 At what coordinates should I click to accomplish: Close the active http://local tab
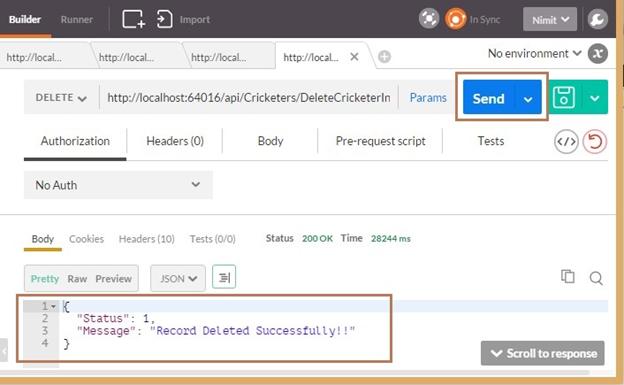(x=354, y=57)
